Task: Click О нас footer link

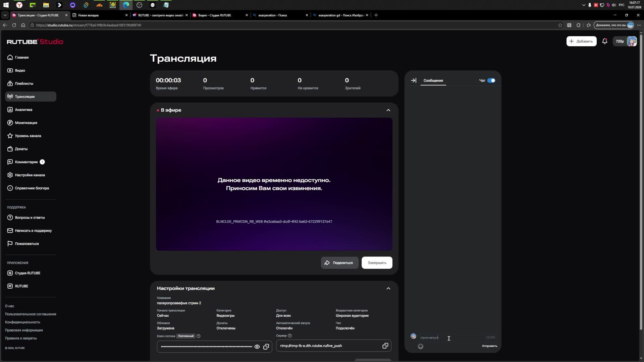Action: coord(9,306)
